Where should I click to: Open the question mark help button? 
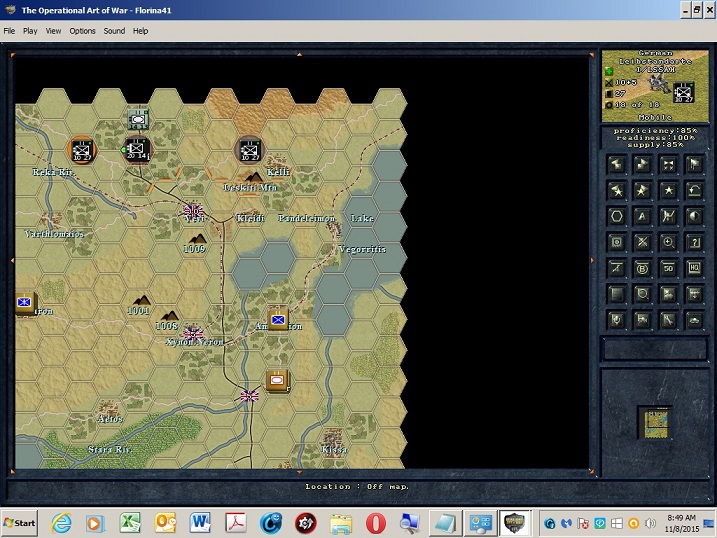click(x=695, y=242)
